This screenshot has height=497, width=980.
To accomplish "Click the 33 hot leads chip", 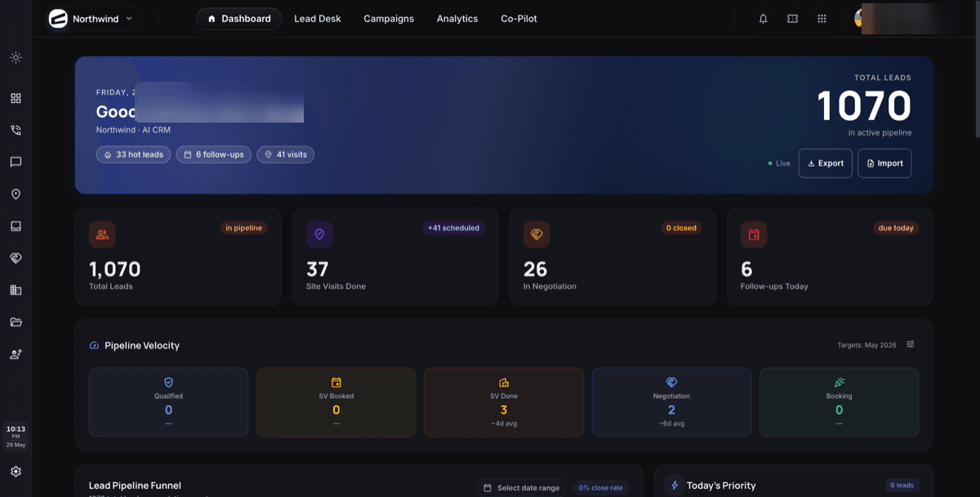I will coord(133,154).
